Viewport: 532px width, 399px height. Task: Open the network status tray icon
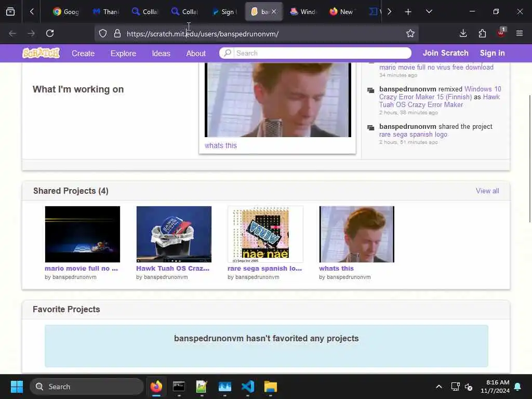click(x=455, y=387)
